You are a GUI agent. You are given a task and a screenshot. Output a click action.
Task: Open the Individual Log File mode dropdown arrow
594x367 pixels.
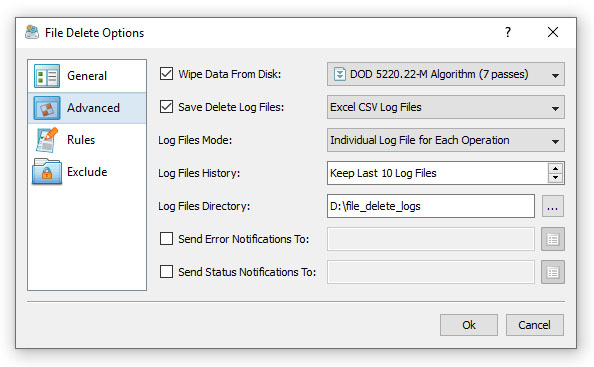[x=555, y=142]
